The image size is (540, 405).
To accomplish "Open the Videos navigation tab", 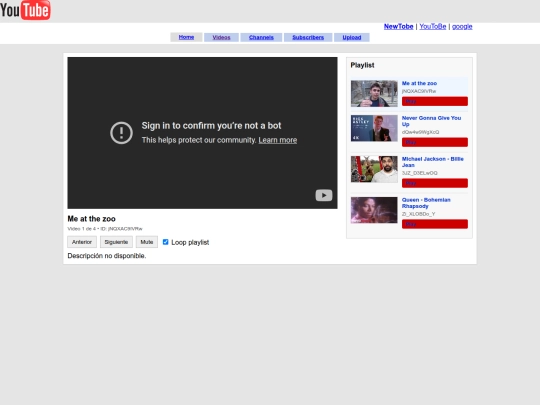I will pos(221,37).
